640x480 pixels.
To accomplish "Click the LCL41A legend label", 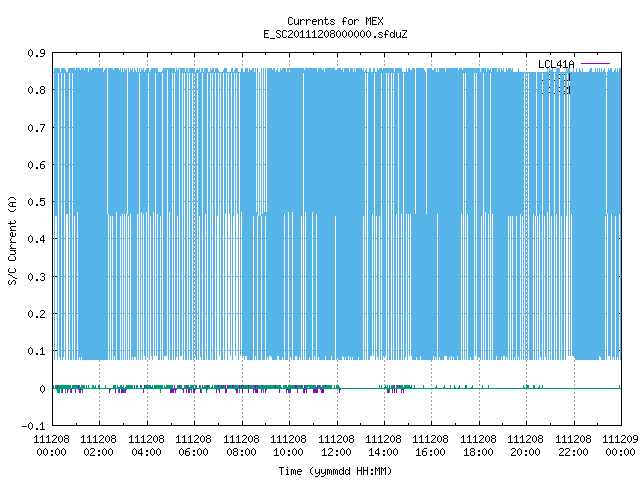I will tap(556, 64).
